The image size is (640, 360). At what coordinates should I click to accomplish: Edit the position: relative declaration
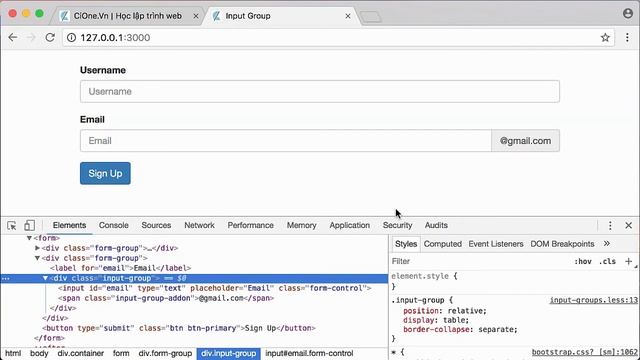pyautogui.click(x=445, y=311)
